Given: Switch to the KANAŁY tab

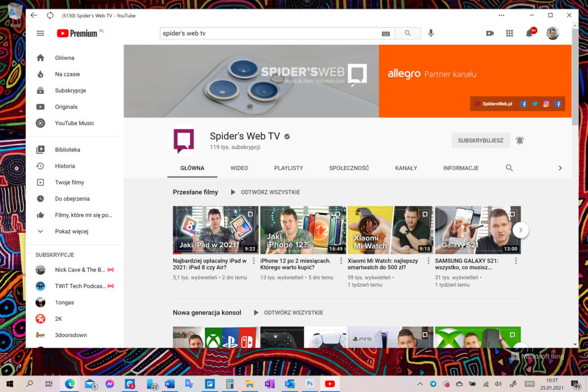Looking at the screenshot, I should [406, 168].
